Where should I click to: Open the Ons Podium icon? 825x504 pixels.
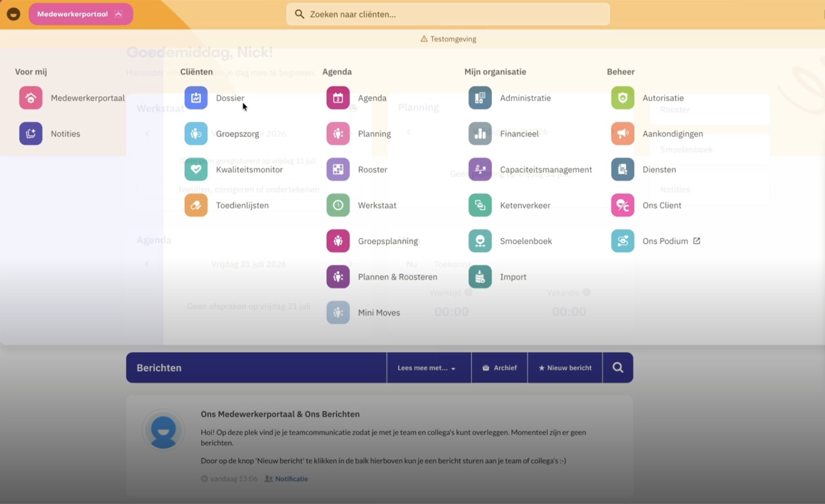pos(623,241)
